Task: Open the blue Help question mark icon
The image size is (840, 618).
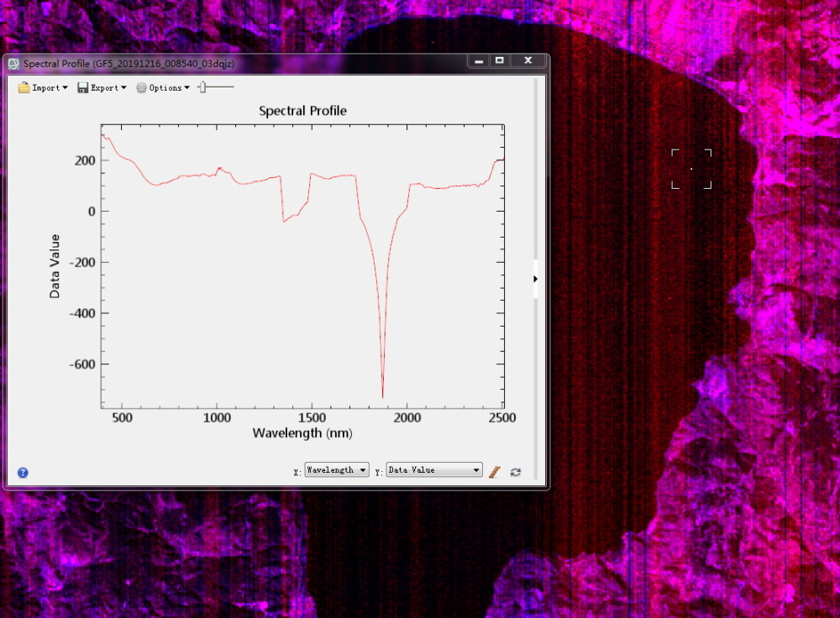Action: coord(23,473)
